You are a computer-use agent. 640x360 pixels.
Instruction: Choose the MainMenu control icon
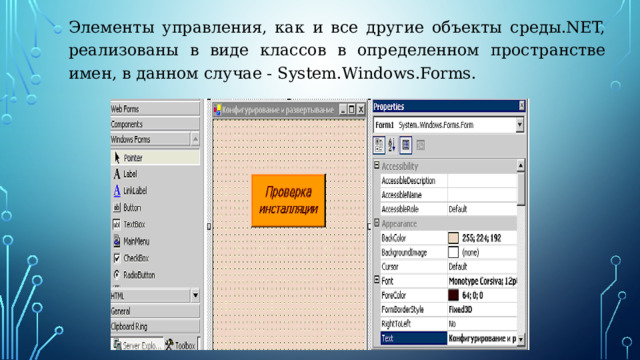point(117,241)
